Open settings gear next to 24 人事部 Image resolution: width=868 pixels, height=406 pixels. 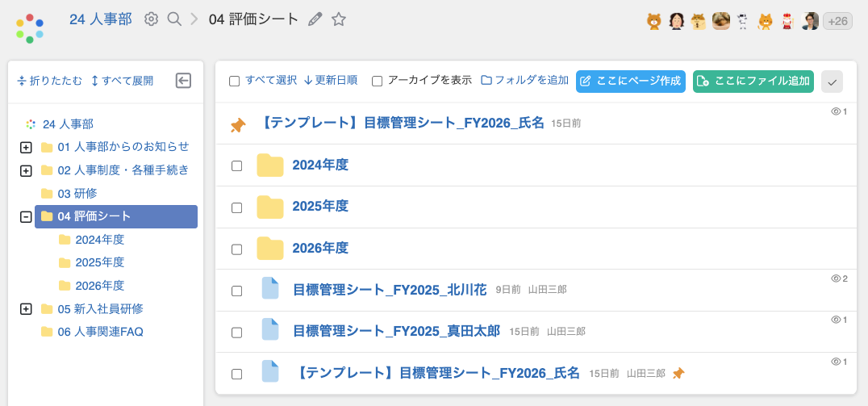point(151,19)
